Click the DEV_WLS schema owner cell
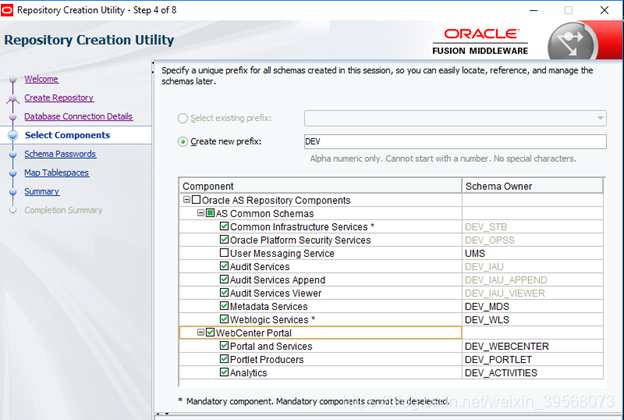 coord(532,320)
